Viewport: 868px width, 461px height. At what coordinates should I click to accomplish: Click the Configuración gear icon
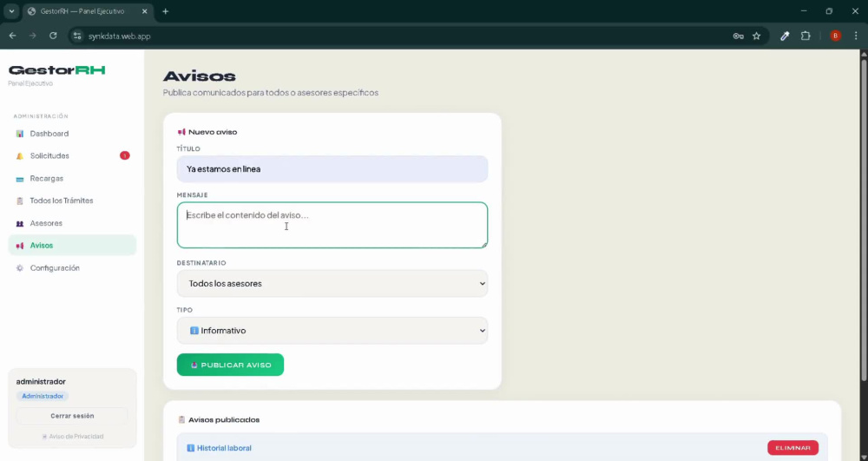(x=20, y=268)
